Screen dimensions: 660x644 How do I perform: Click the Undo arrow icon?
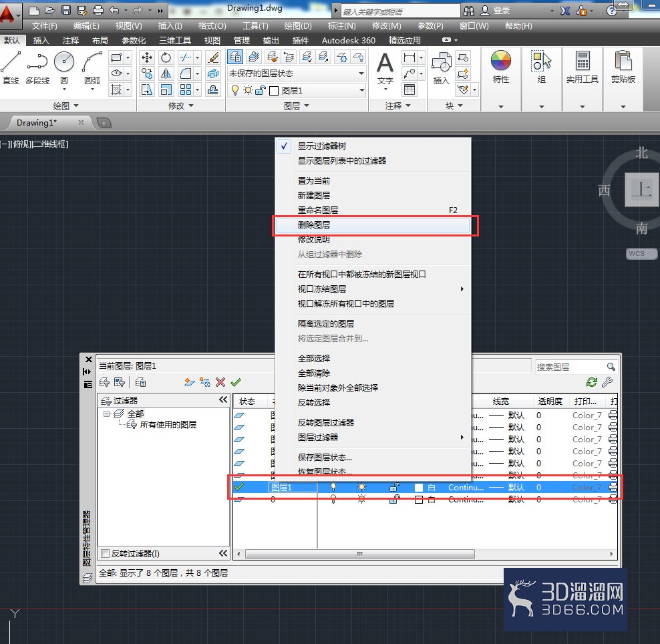click(x=114, y=11)
